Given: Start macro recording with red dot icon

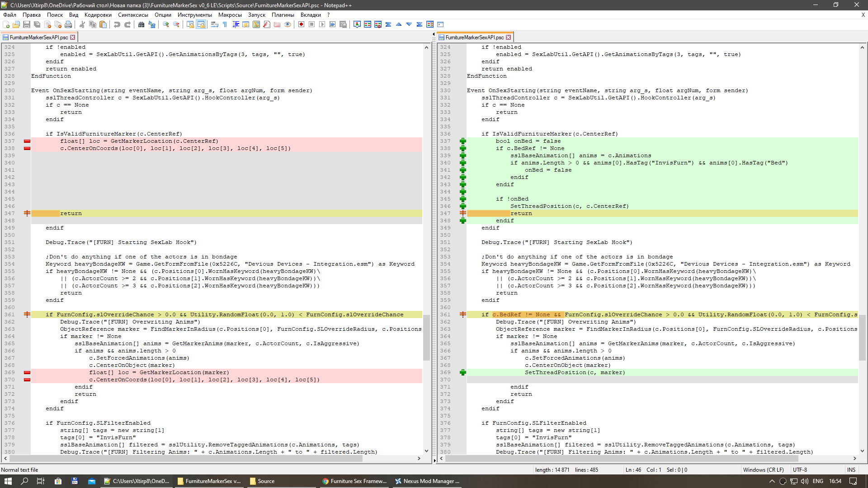Looking at the screenshot, I should coord(301,24).
